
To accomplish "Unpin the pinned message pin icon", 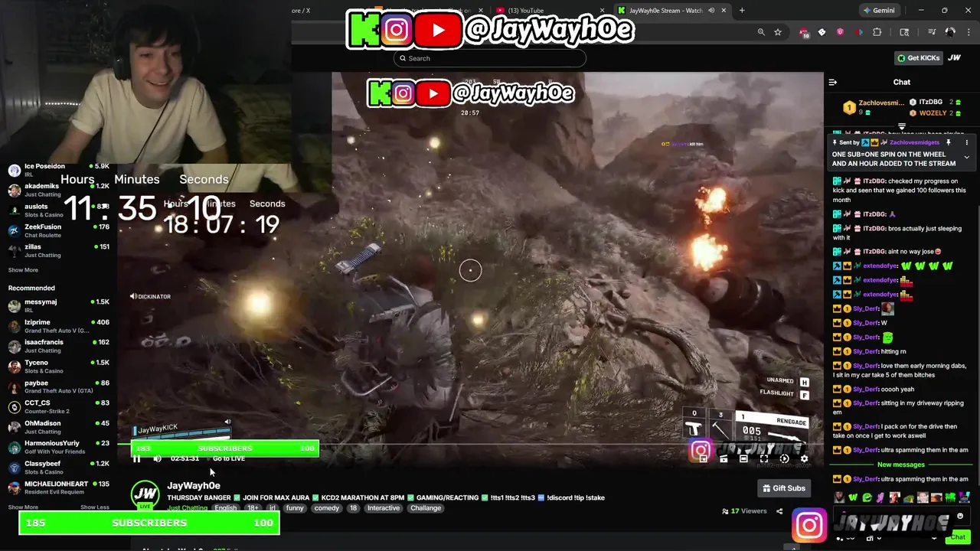I will pyautogui.click(x=948, y=143).
